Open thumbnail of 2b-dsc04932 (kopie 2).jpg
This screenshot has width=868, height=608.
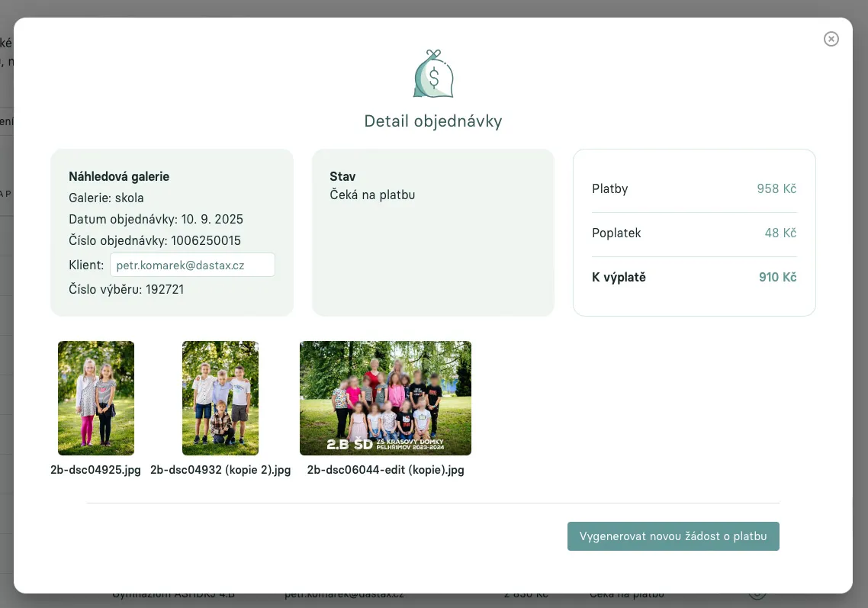(220, 398)
